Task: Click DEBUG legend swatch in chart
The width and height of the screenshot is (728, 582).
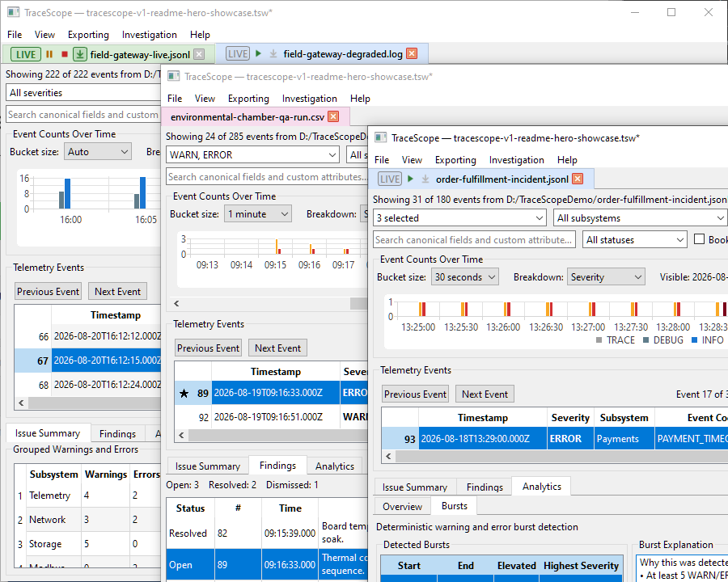Action: pos(645,340)
